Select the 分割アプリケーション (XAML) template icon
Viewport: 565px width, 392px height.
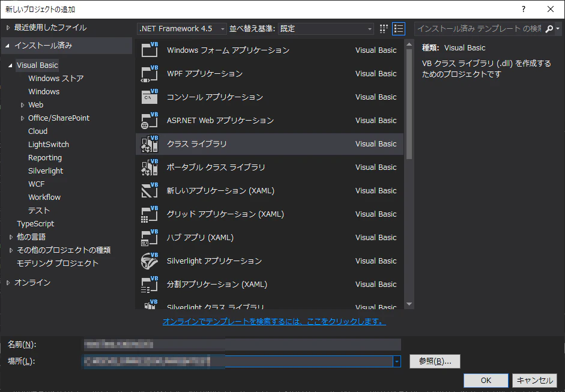150,285
